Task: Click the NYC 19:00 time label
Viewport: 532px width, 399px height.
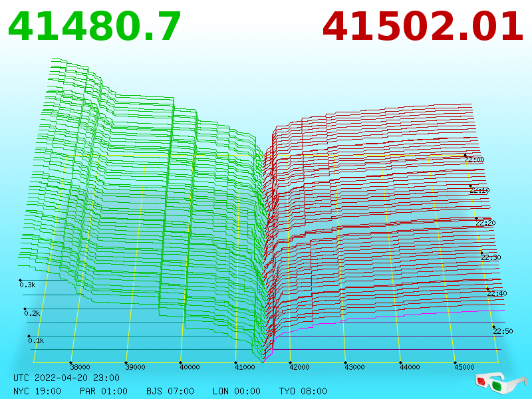Action: click(37, 391)
